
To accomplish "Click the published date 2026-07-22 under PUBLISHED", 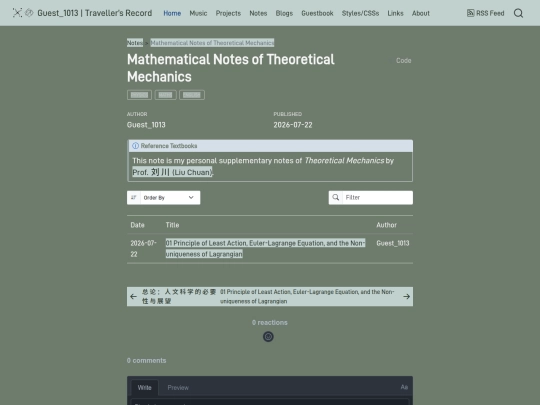I will [293, 125].
